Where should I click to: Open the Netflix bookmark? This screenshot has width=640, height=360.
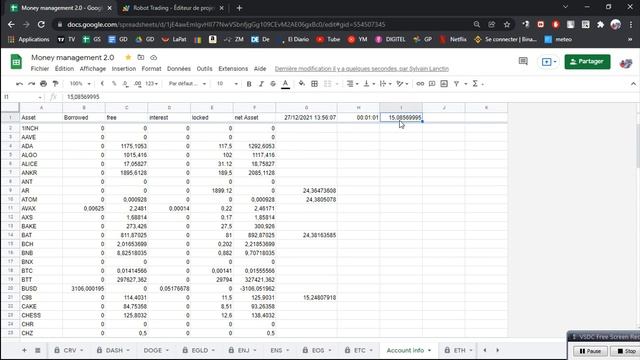pyautogui.click(x=453, y=40)
